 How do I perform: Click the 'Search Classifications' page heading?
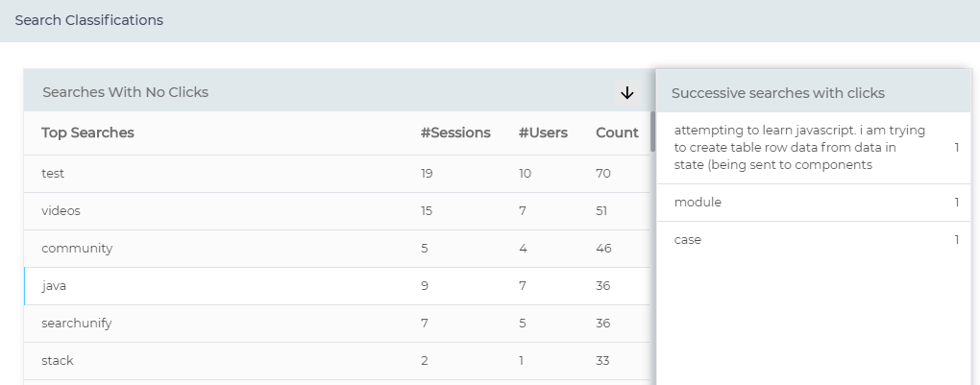pyautogui.click(x=89, y=20)
